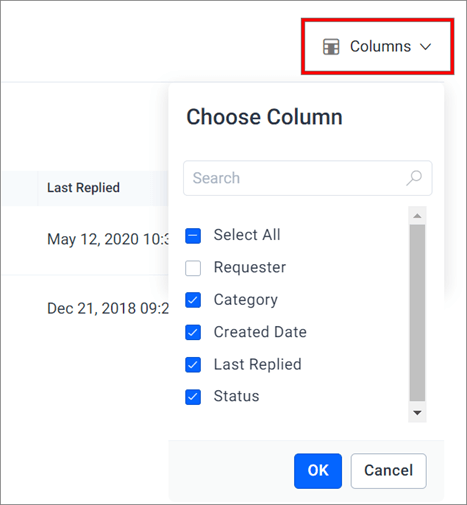The height and width of the screenshot is (505, 467).
Task: Uncheck the Status column checkbox
Action: (x=193, y=397)
